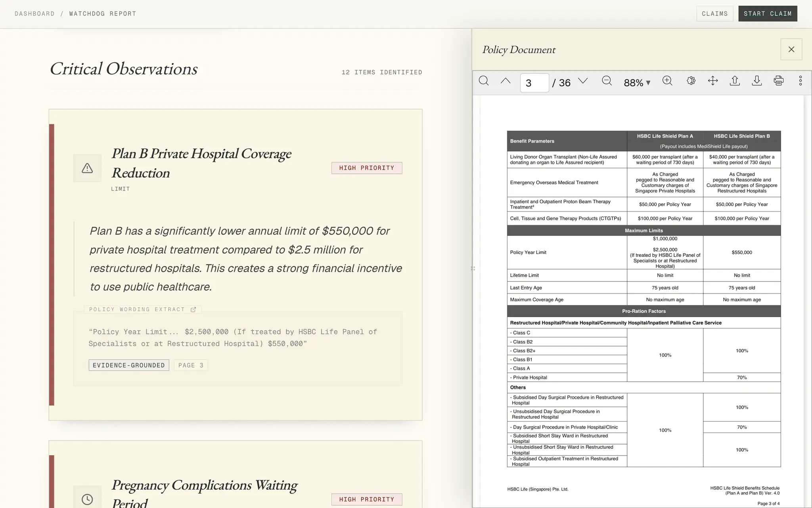The width and height of the screenshot is (812, 508).
Task: Click the warning triangle icon on Plan B card
Action: (x=87, y=168)
